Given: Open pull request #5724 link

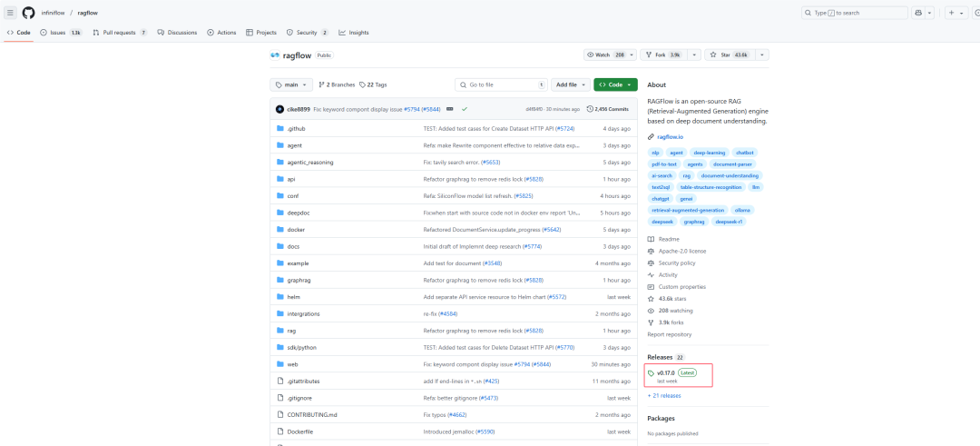Looking at the screenshot, I should pos(563,128).
